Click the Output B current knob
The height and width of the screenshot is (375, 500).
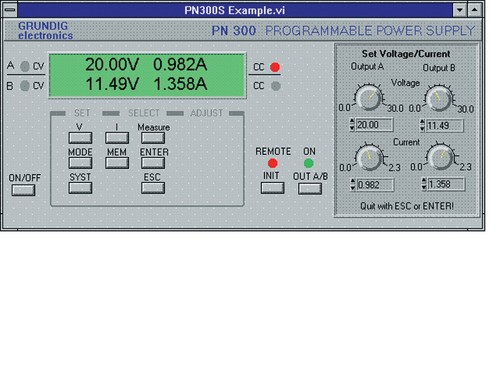440,157
